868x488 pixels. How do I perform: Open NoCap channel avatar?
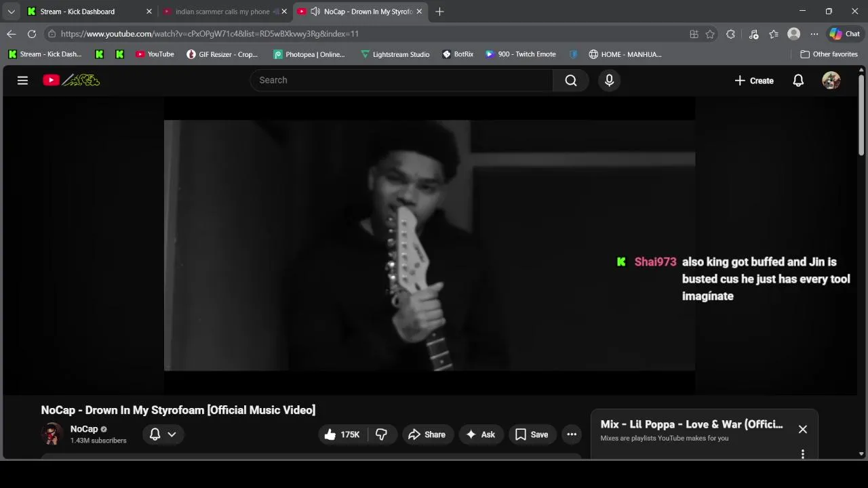pos(52,434)
